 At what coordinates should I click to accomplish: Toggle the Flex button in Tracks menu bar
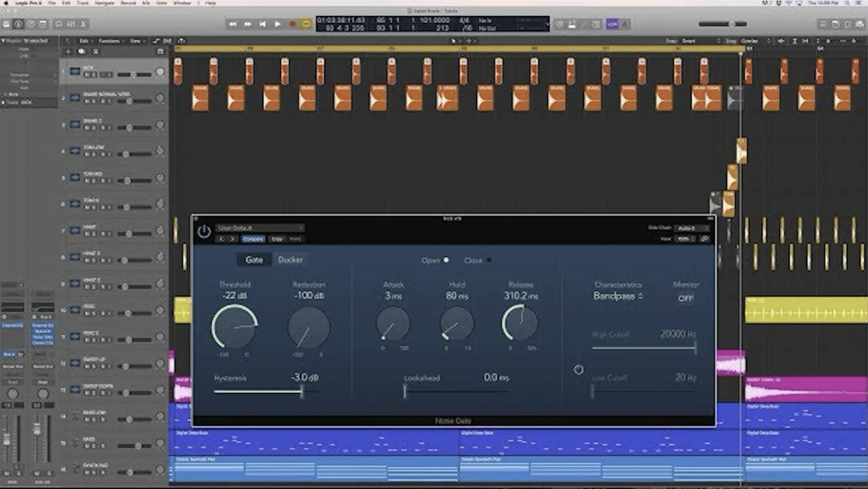pos(167,41)
